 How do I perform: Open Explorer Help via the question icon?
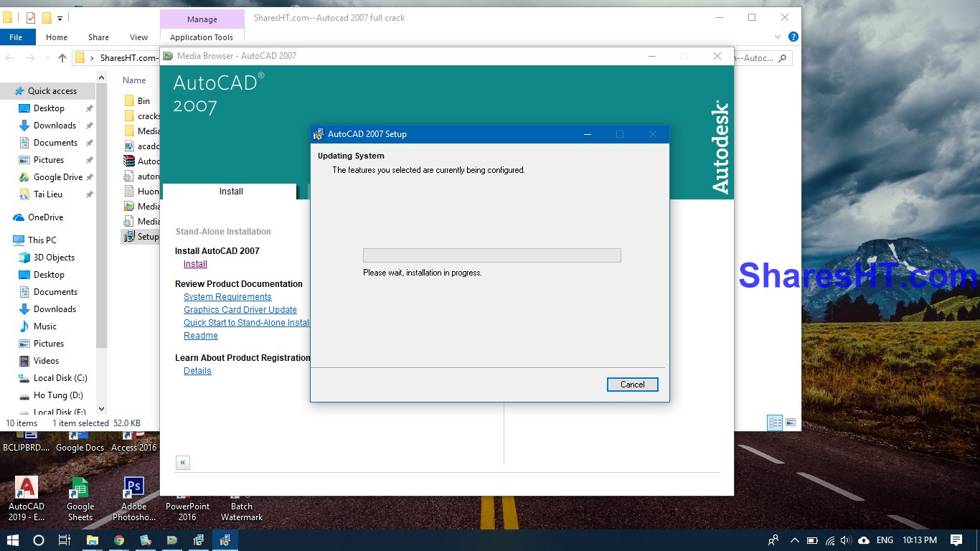[793, 37]
